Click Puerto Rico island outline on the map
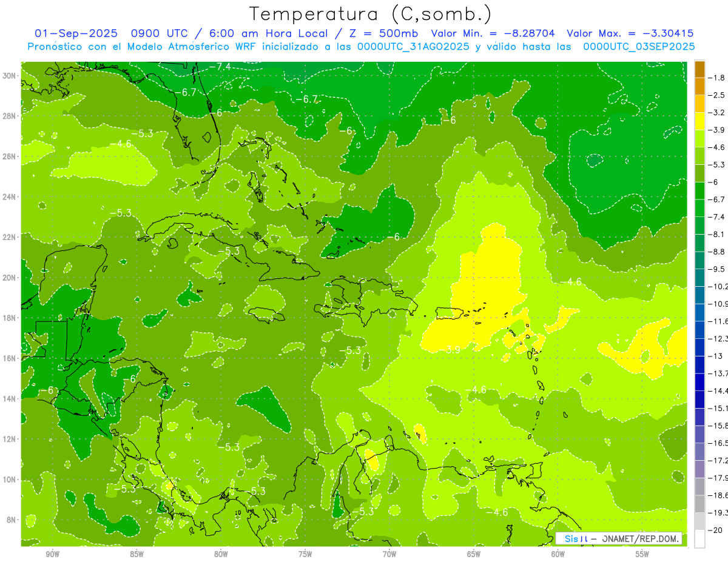The width and height of the screenshot is (728, 562). pos(450,313)
